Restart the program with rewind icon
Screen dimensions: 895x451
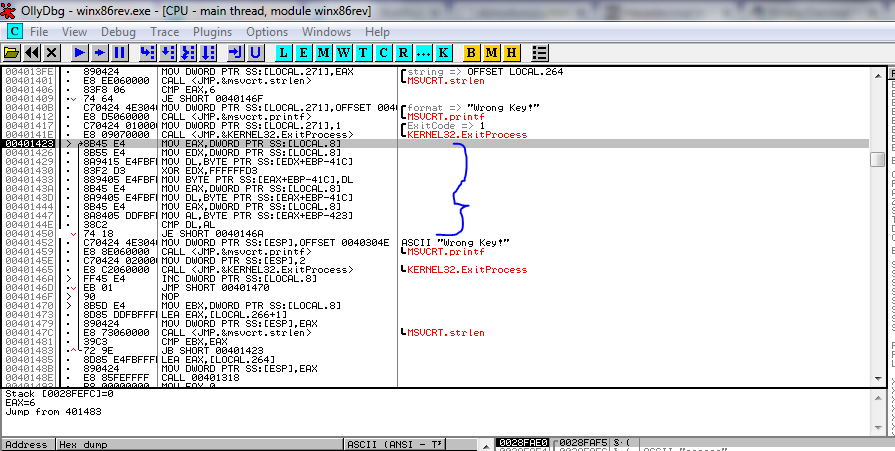(x=32, y=53)
